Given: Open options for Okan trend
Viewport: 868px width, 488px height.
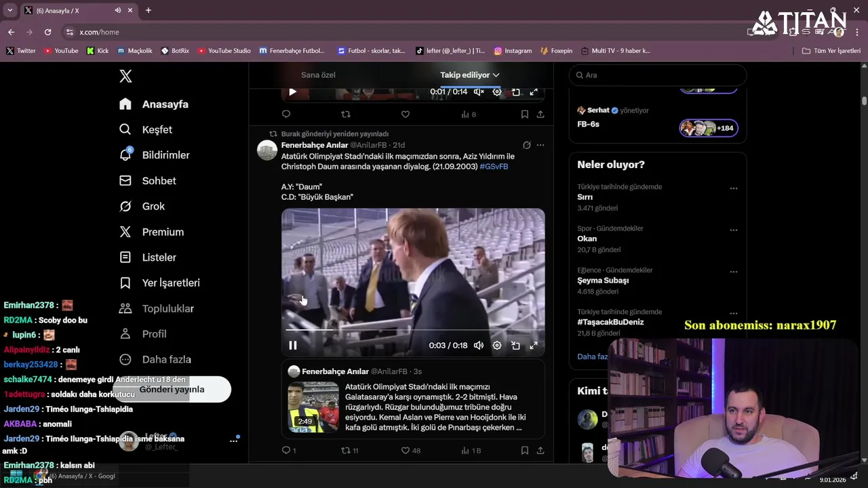Looking at the screenshot, I should point(733,230).
